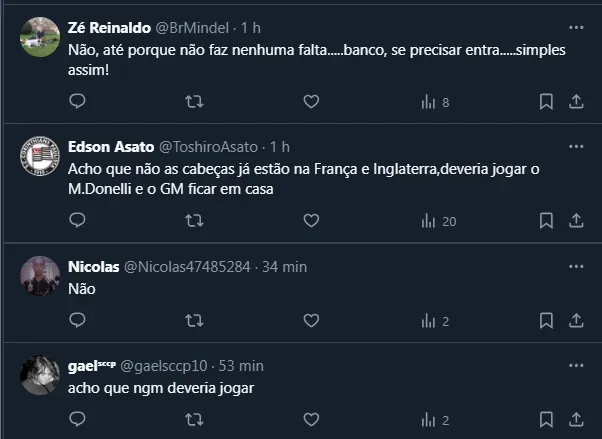Click Edson Asato's profile avatar
This screenshot has height=439, width=602.
click(38, 158)
